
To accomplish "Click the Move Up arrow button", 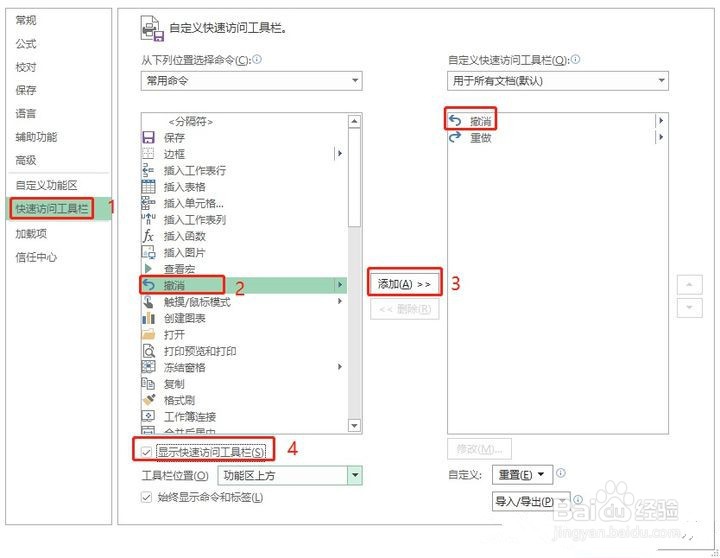I will tap(689, 285).
